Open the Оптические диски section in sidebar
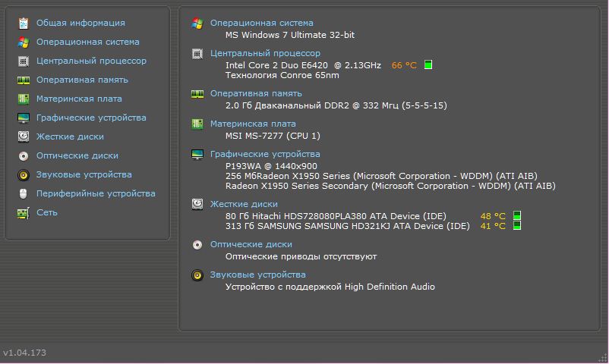 77,155
